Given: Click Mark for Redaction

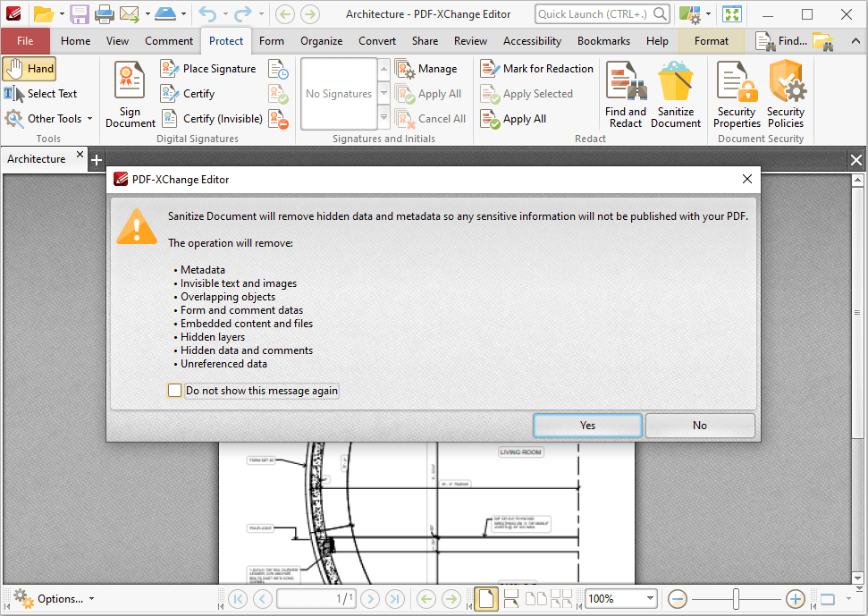Looking at the screenshot, I should (537, 69).
